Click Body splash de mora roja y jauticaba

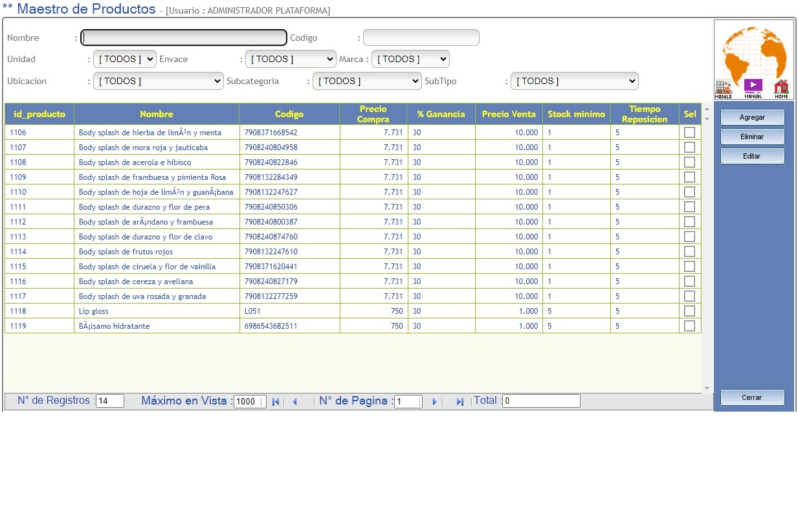click(143, 148)
